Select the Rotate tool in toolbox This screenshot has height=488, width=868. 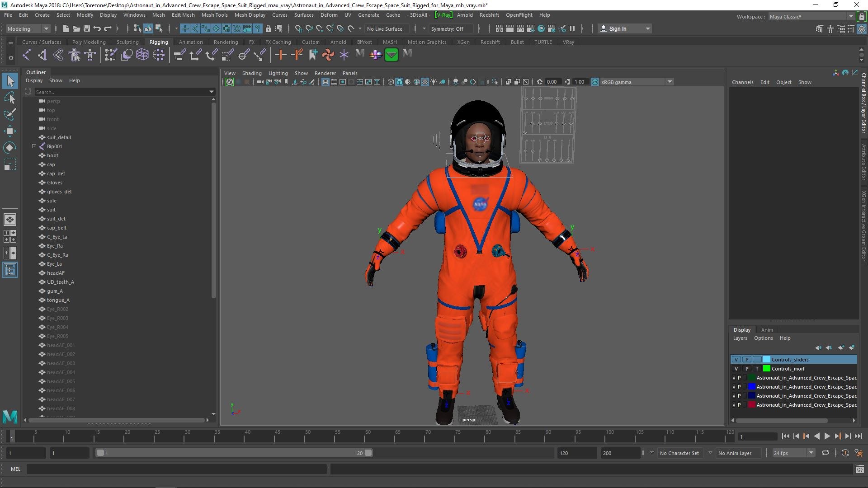click(x=10, y=148)
